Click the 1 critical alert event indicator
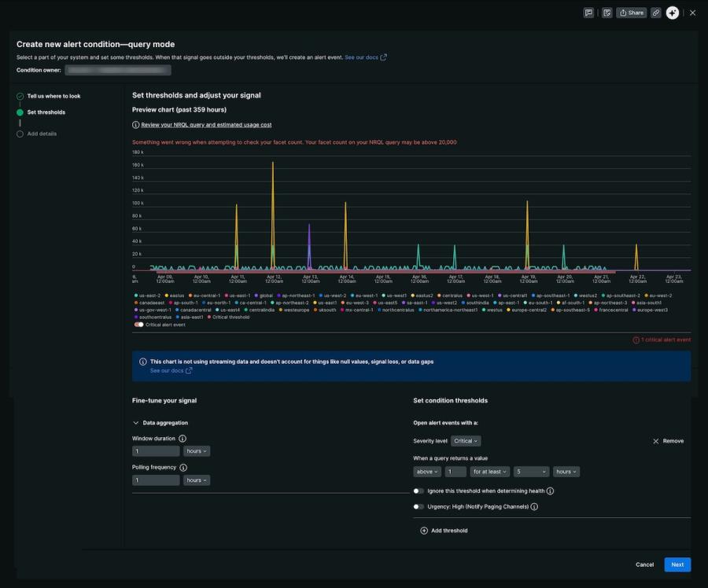Viewport: 708px width, 588px height. click(x=662, y=340)
